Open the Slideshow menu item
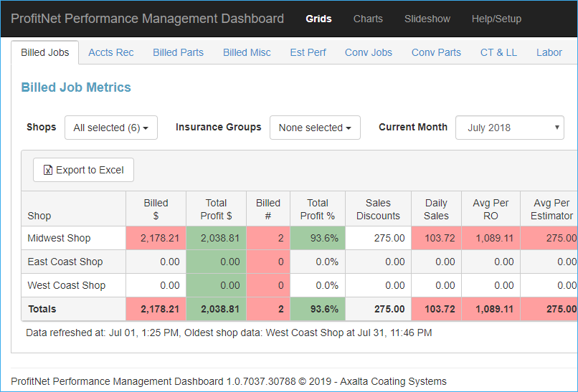 (x=427, y=19)
